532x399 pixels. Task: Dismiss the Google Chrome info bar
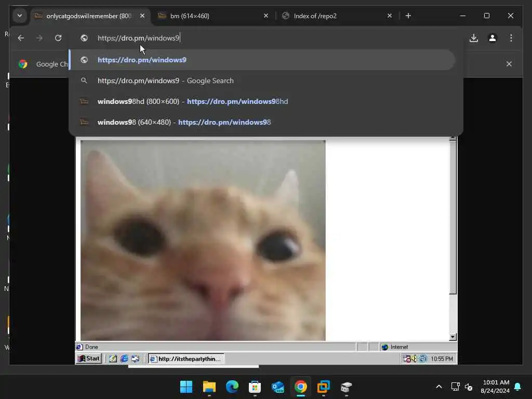point(509,64)
